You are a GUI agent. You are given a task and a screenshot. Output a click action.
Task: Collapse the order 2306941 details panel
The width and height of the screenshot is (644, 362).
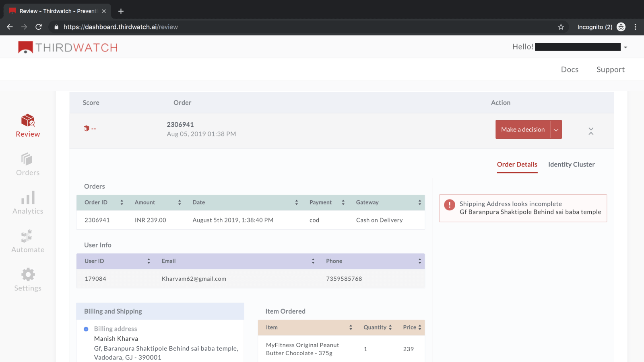[591, 131]
